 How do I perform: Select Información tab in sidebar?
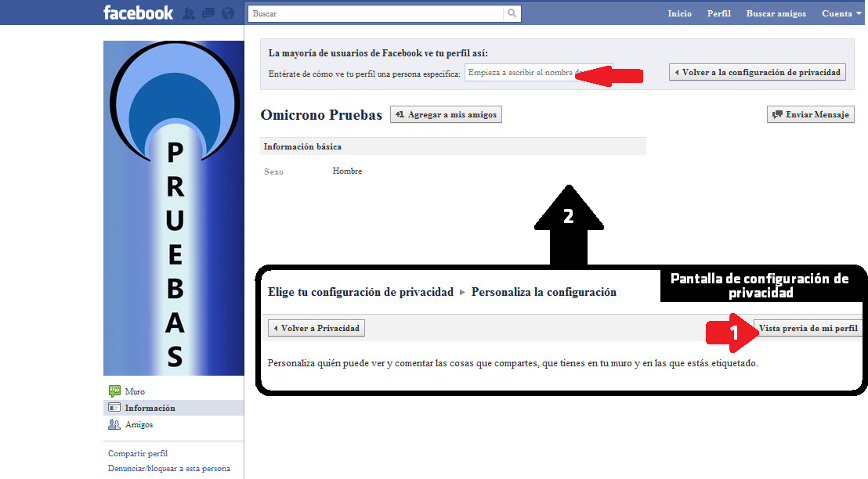pos(173,408)
